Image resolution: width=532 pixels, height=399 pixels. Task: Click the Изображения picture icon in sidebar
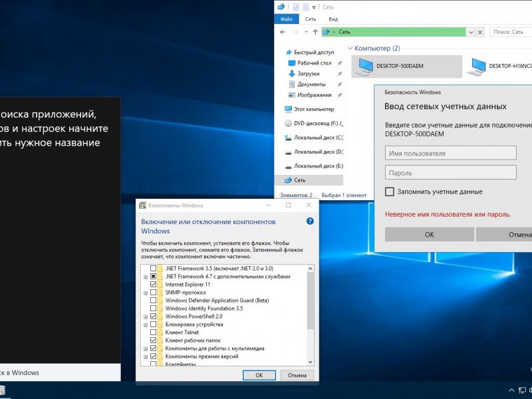291,95
